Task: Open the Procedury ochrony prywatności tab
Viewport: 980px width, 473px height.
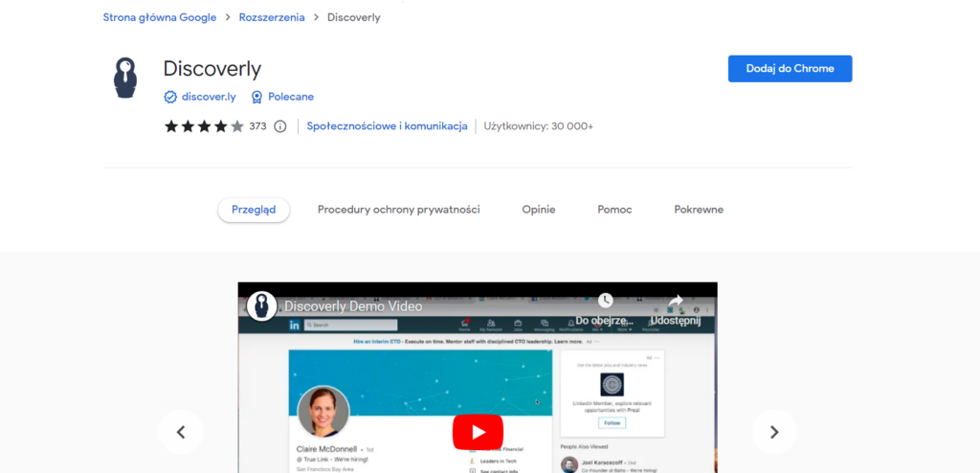Action: click(399, 210)
